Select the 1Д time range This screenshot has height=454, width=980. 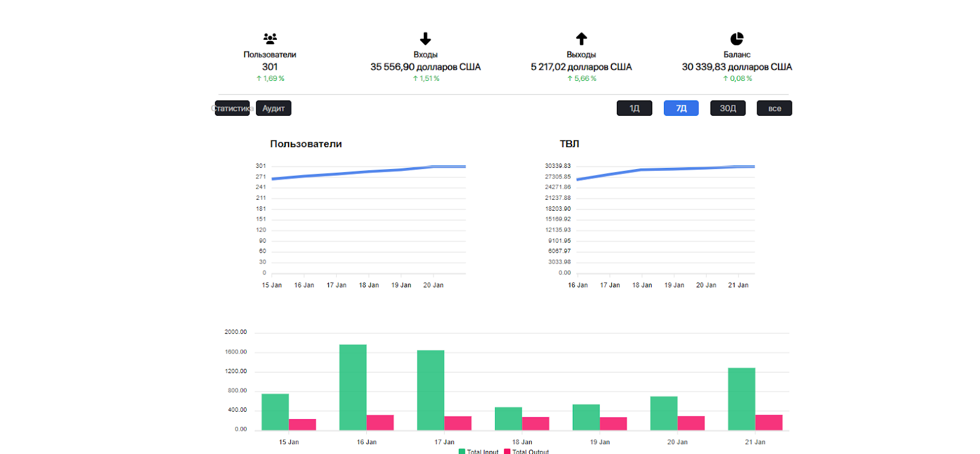634,108
